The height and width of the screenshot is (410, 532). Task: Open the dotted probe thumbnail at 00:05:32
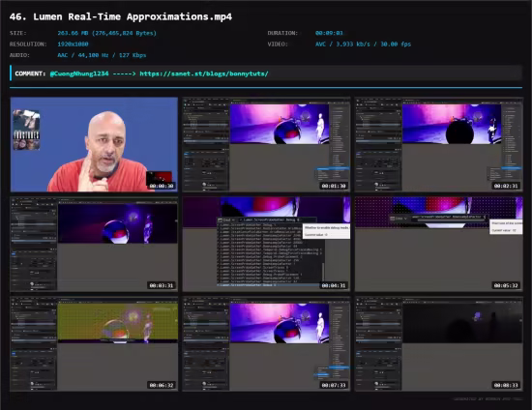click(x=439, y=244)
